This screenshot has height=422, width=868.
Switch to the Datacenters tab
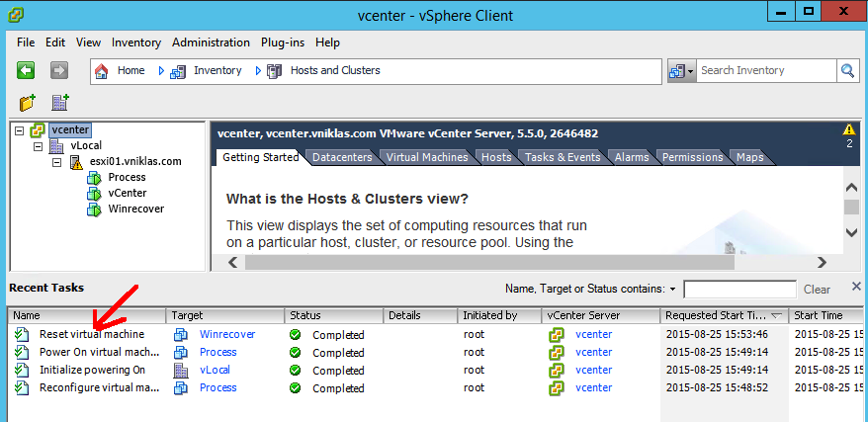342,157
